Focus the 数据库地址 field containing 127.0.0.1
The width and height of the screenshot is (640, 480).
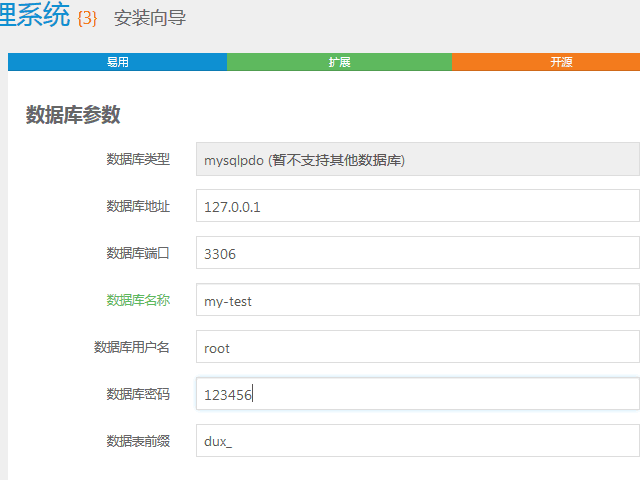point(417,206)
